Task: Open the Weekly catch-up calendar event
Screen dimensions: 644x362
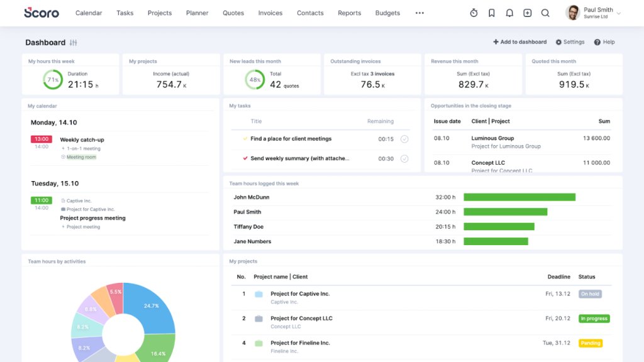Action: click(82, 140)
